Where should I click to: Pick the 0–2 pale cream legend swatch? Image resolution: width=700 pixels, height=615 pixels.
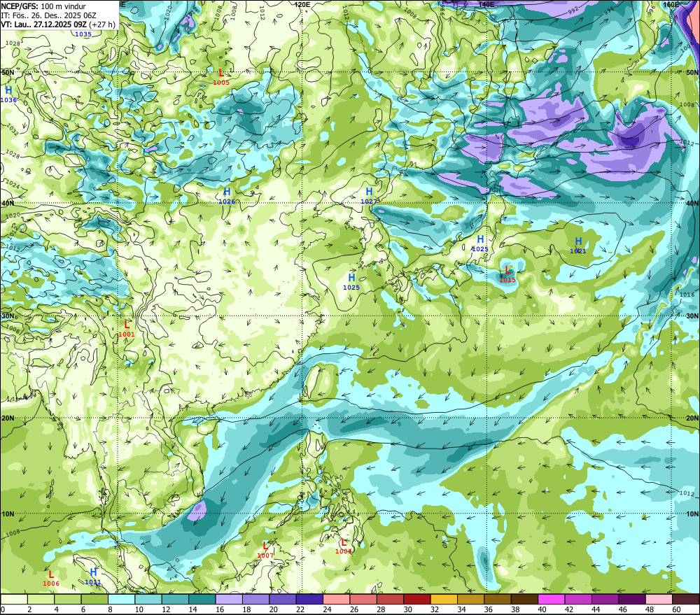14,599
